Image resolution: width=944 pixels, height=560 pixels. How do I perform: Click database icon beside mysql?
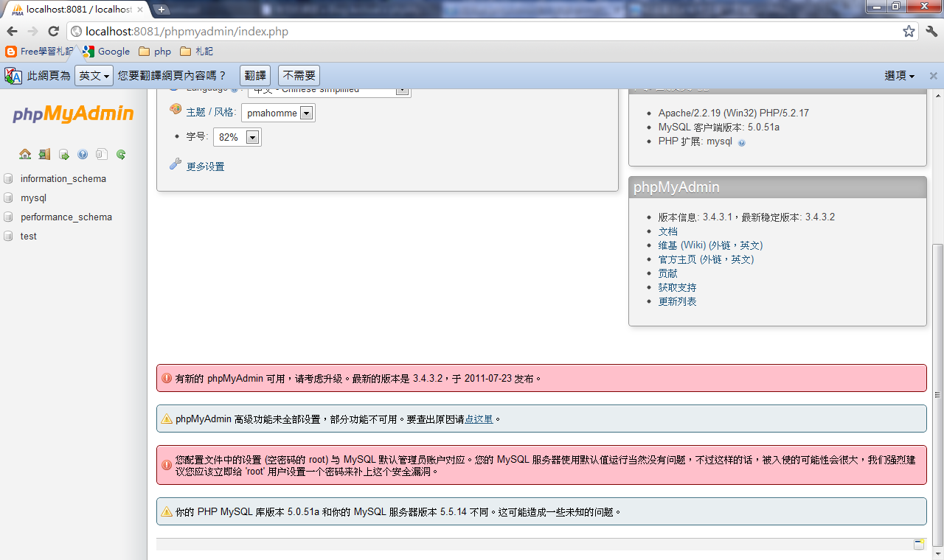8,198
